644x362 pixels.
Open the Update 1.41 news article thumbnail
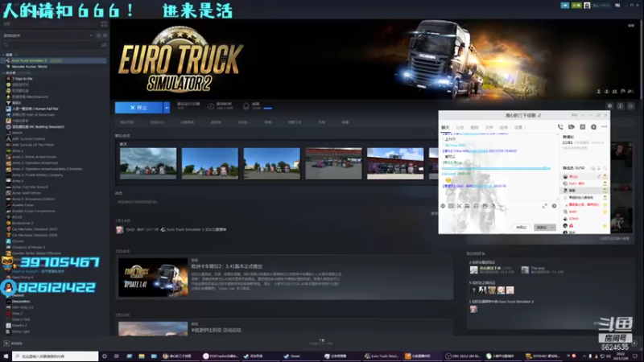tap(153, 278)
